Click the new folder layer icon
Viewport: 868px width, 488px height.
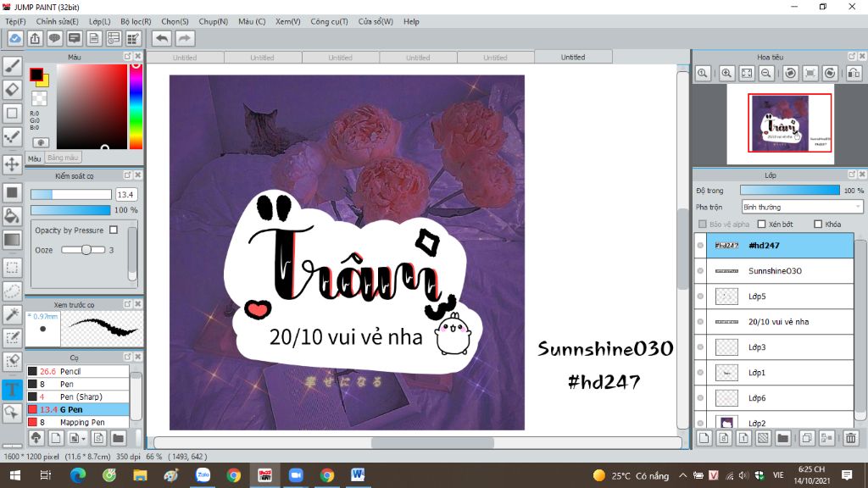click(782, 438)
